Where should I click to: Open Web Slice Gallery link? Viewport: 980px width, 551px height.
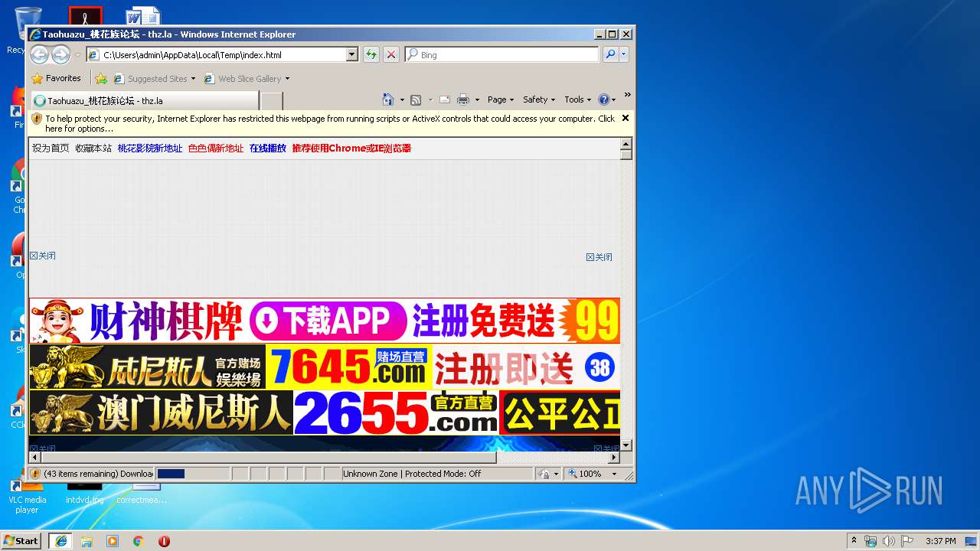(x=247, y=78)
